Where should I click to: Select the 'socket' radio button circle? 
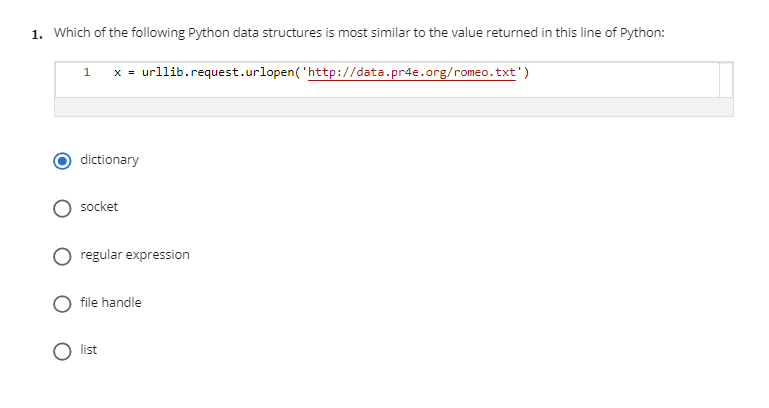pos(63,207)
